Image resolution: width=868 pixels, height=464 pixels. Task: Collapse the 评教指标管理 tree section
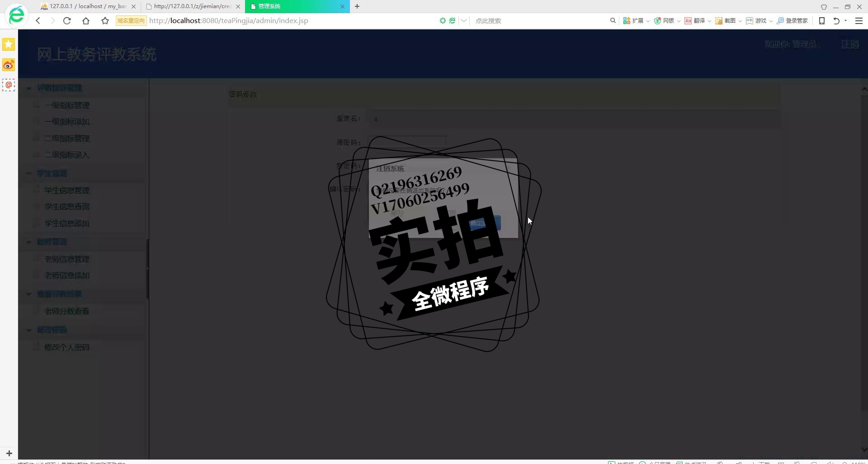(28, 88)
